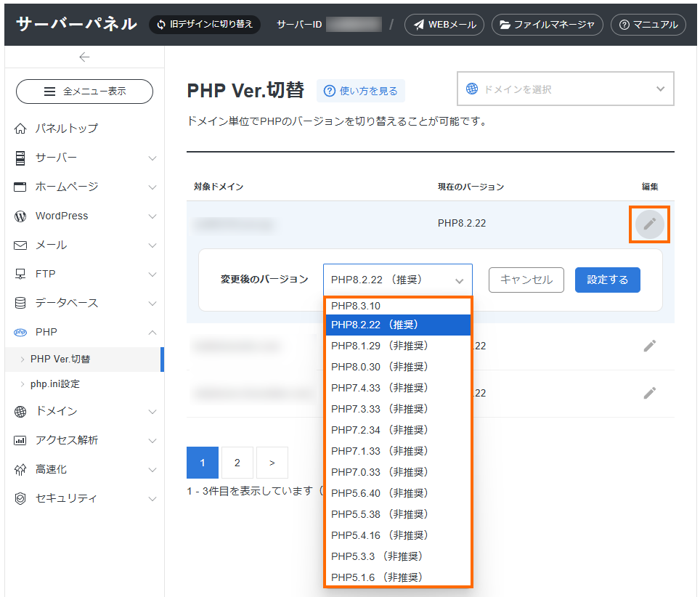Select PHP7.0.33 (非推奨) option
This screenshot has width=700, height=597.
point(398,472)
